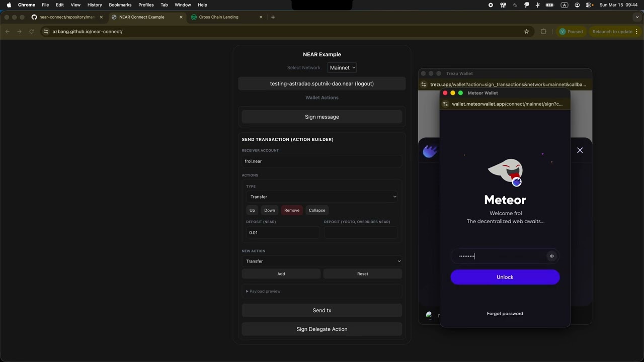Screen dimensions: 644x362
Task: Open the View menu
Action: point(75,5)
